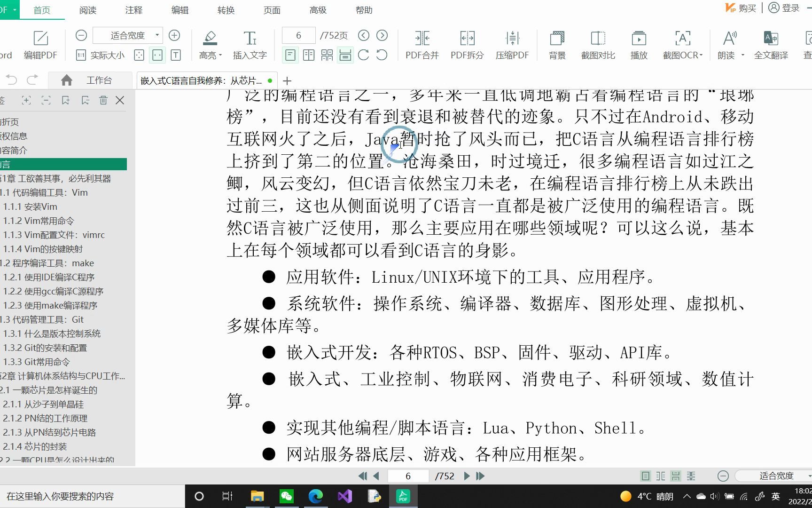Open bookmark 1.1 代码编辑工具: Vim
Viewport: 812px width, 508px height.
(44, 192)
